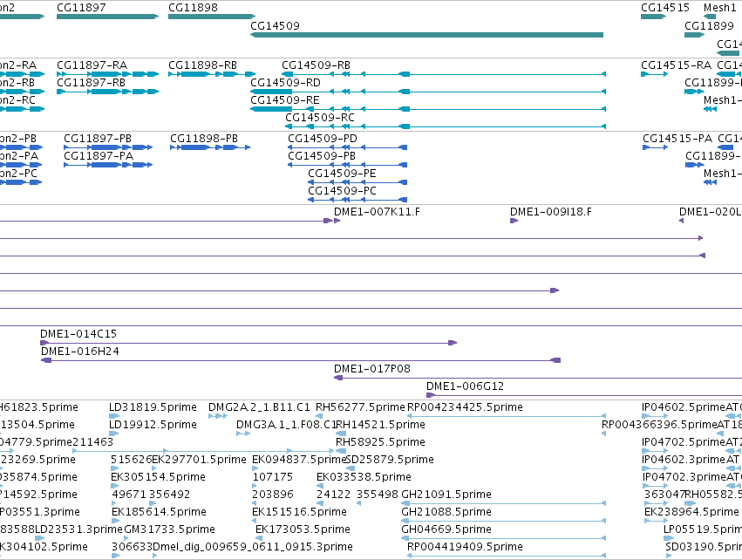
Task: Click EST EK094837.5prime
Action: [254, 468]
